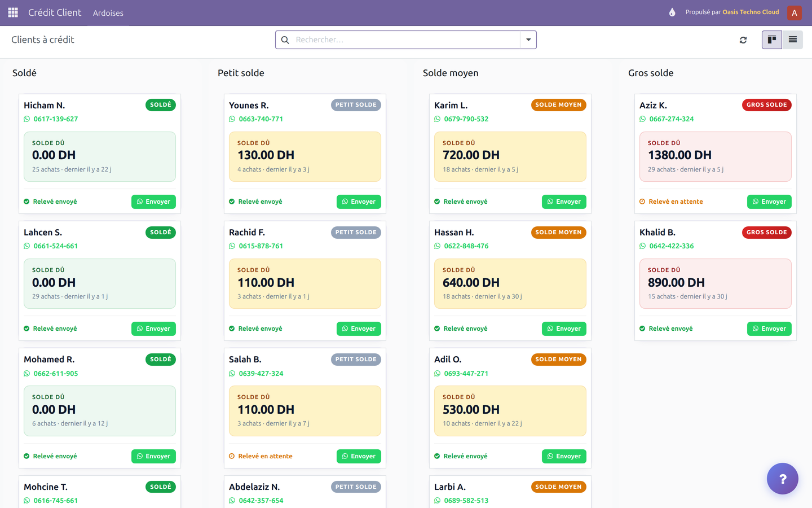Click the search magnifier icon
Screen dimensions: 812x508
point(285,40)
